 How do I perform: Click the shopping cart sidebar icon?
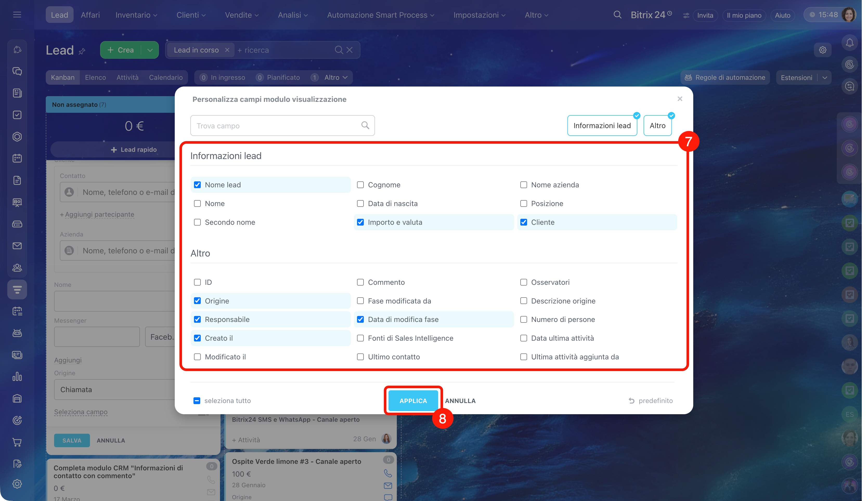coord(17,442)
